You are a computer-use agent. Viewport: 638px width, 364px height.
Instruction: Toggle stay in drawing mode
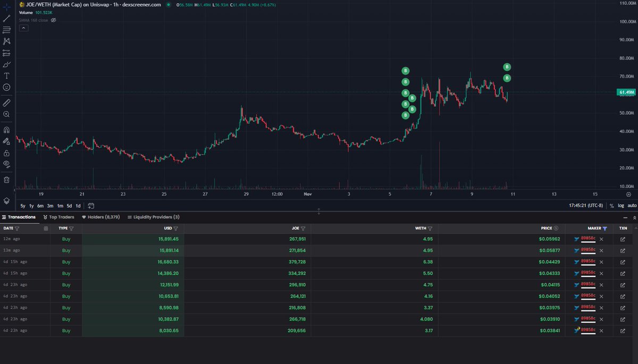coord(6,141)
